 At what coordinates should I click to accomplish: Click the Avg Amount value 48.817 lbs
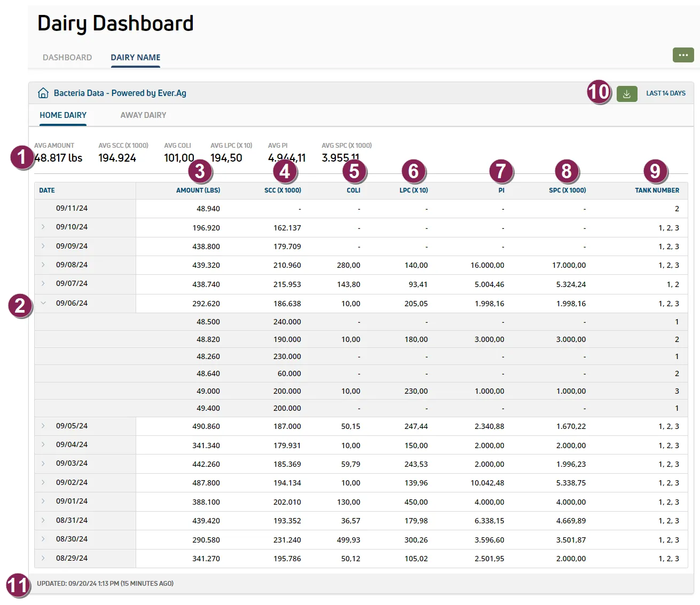click(x=58, y=158)
